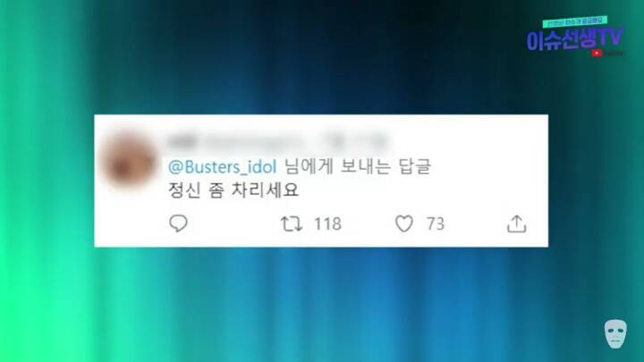644x362 pixels.
Task: Click the retweet arrows icon
Action: [x=292, y=224]
